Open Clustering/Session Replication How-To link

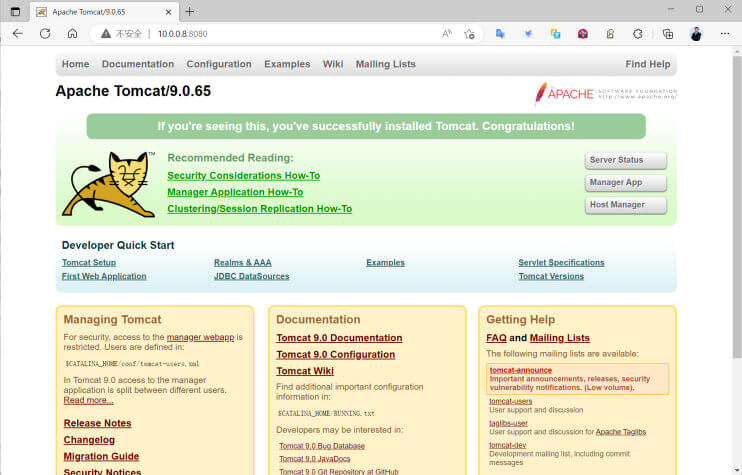pyautogui.click(x=259, y=209)
